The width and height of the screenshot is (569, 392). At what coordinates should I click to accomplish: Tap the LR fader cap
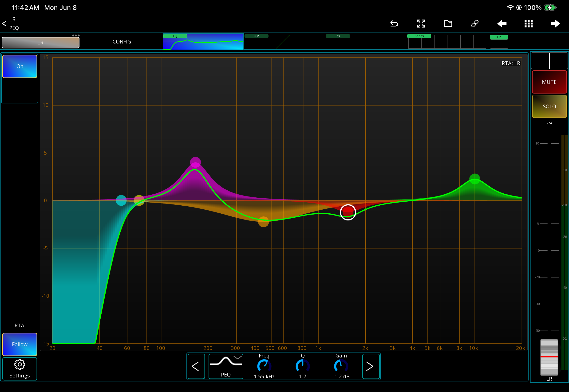pos(549,357)
